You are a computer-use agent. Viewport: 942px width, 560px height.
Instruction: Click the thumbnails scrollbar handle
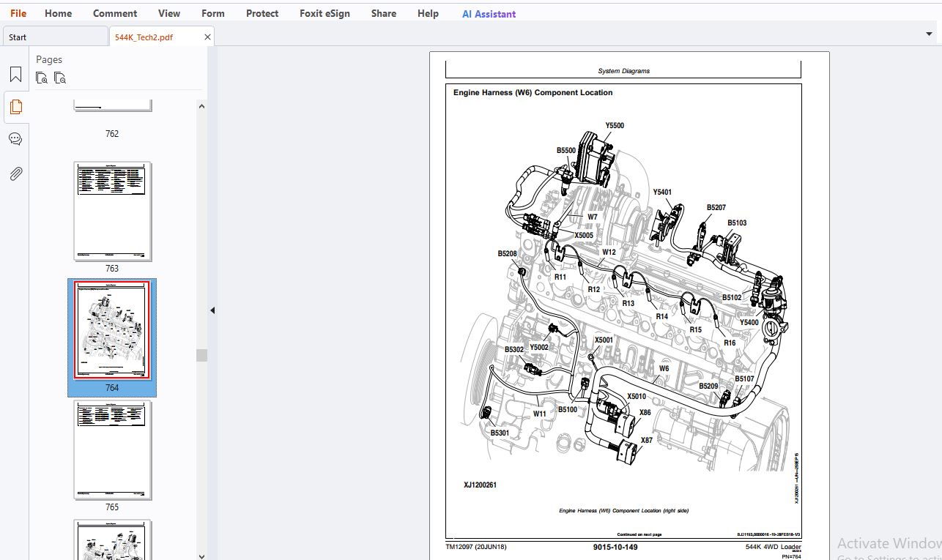tap(201, 355)
